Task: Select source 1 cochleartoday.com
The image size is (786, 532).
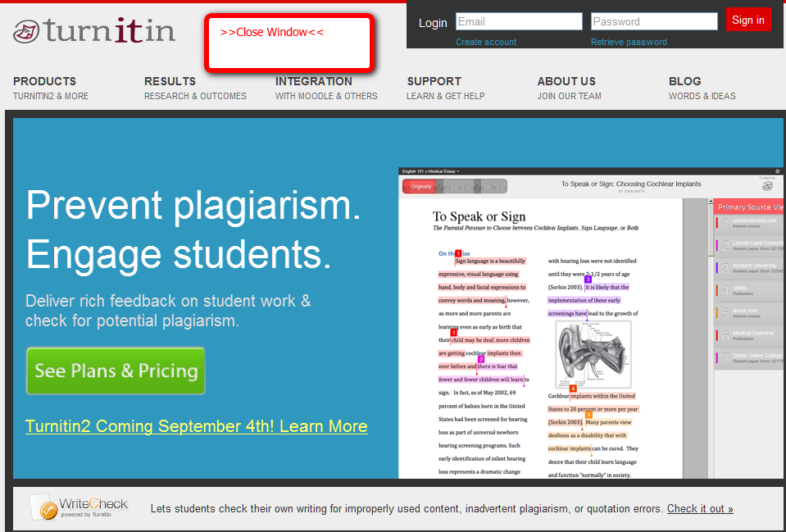Action: (x=749, y=223)
